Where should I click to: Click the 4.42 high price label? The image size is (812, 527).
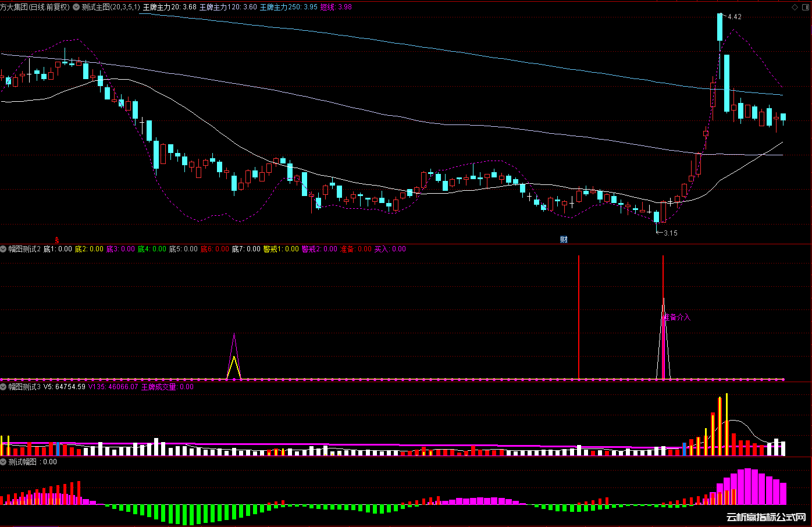734,17
